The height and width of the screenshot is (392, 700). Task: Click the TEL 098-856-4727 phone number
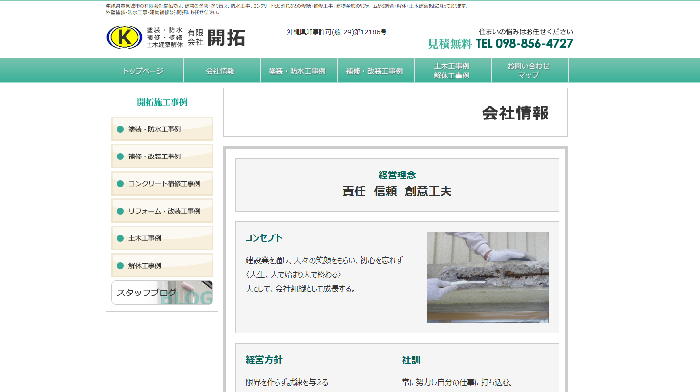pyautogui.click(x=524, y=44)
